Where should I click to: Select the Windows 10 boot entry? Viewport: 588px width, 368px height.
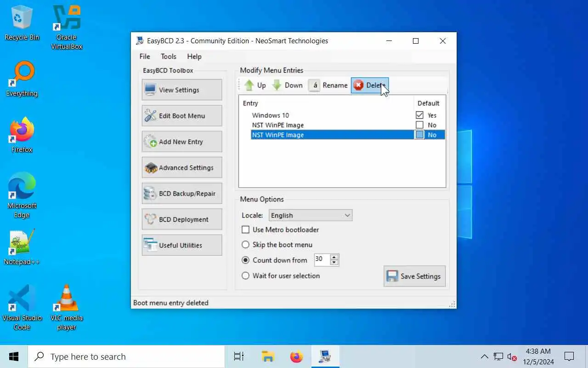point(271,115)
